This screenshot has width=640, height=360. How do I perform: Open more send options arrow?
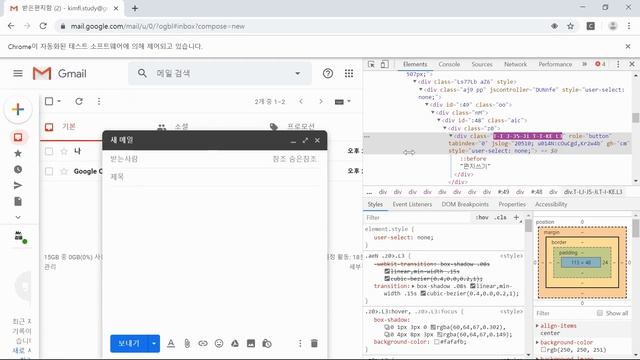pos(154,344)
